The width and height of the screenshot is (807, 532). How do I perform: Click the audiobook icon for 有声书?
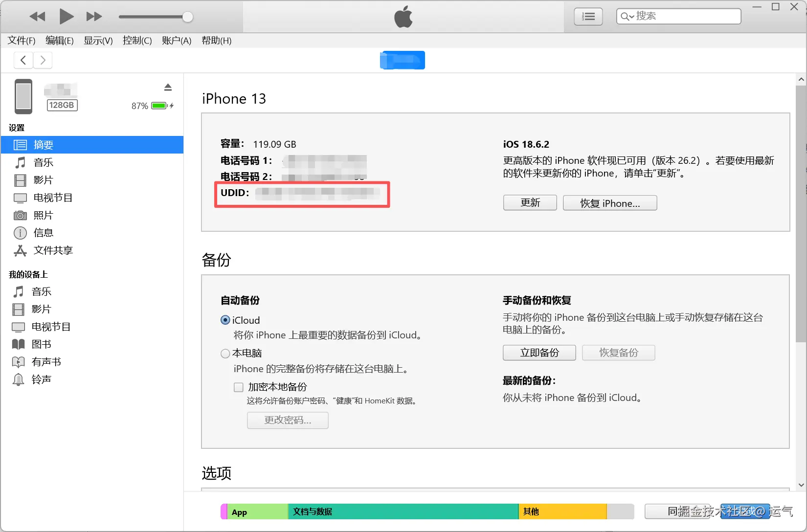click(x=18, y=362)
